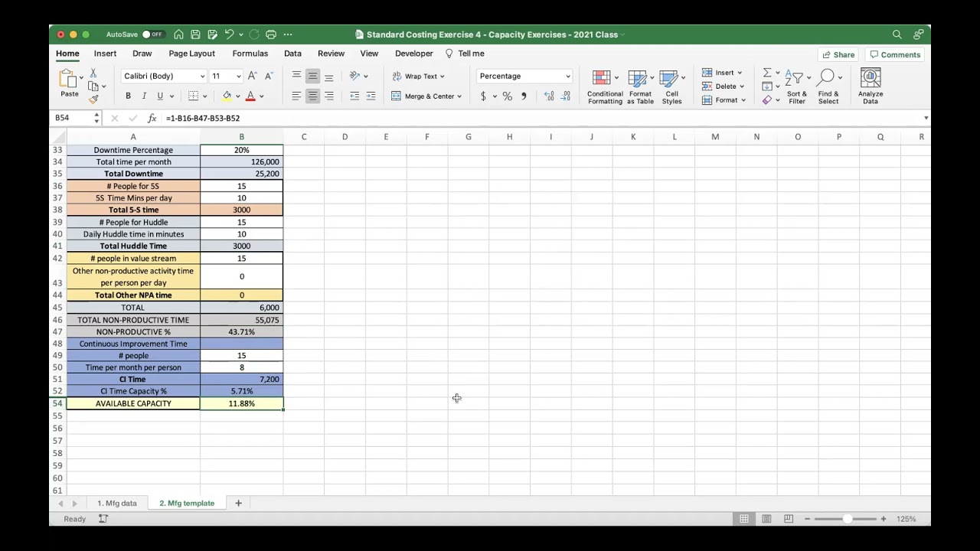Go to the Review tab
The image size is (980, 551).
[331, 54]
